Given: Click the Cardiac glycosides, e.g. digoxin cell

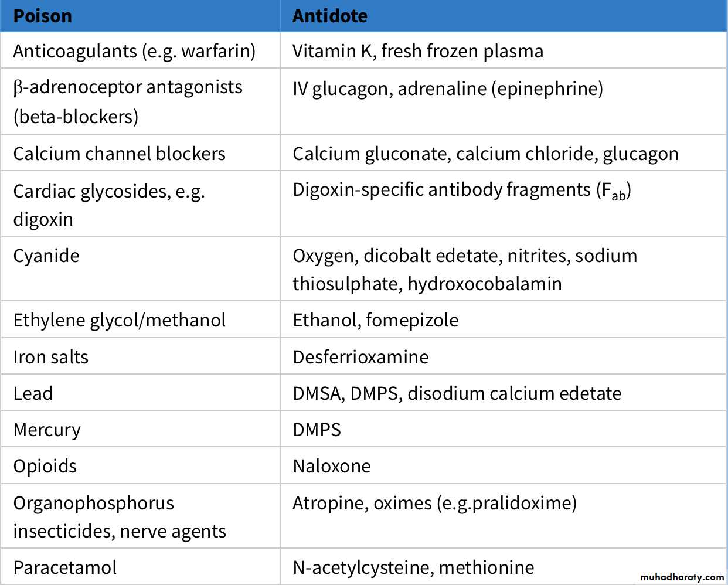Looking at the screenshot, I should 109,205.
